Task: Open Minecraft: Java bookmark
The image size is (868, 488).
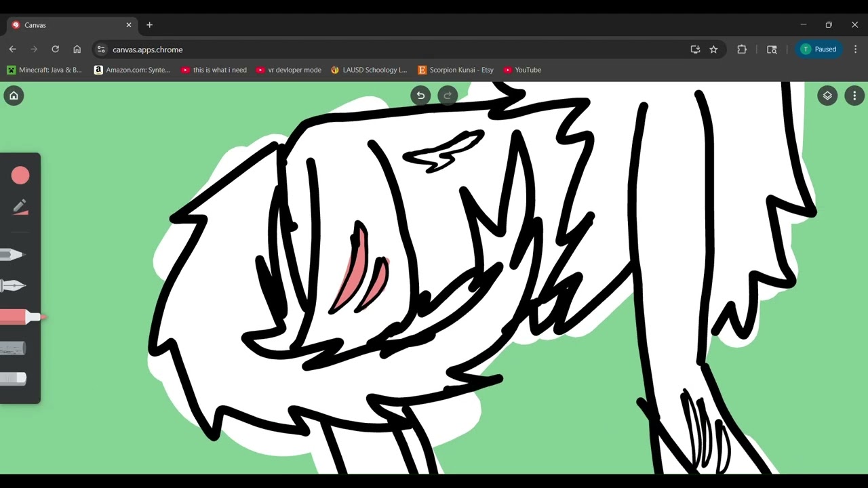Action: [x=44, y=70]
